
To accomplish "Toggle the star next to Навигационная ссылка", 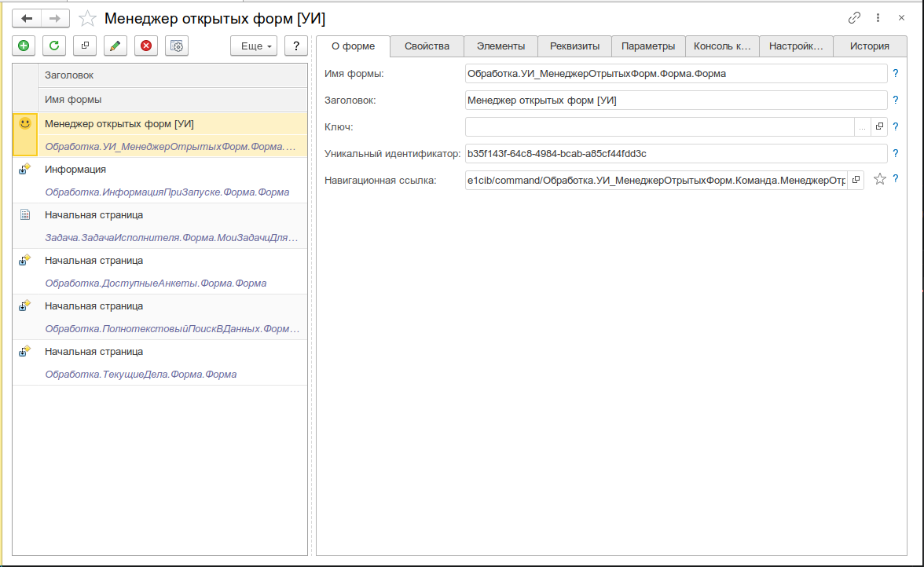I will 880,180.
